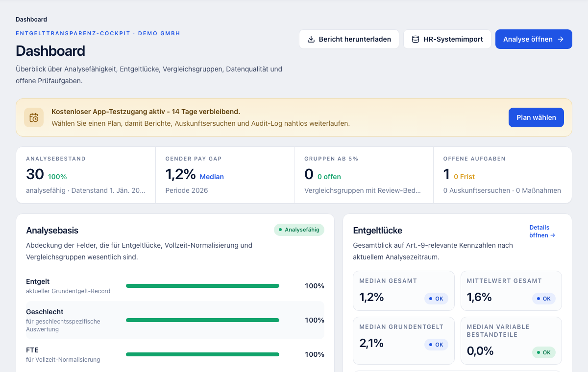Click the large Dashboard page title
This screenshot has width=588, height=372.
click(50, 51)
